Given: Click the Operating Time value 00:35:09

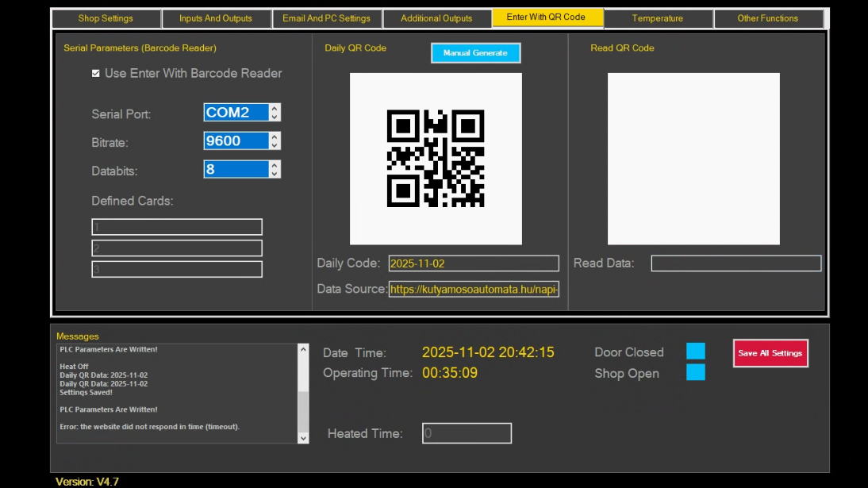Looking at the screenshot, I should [450, 373].
